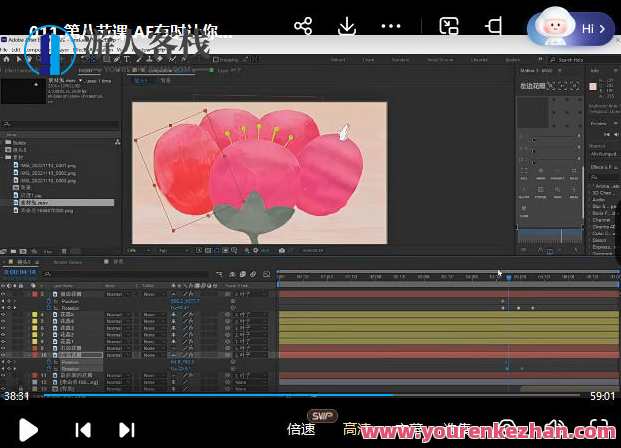
Task: Delete selected project item with trash icon
Action: click(x=64, y=252)
